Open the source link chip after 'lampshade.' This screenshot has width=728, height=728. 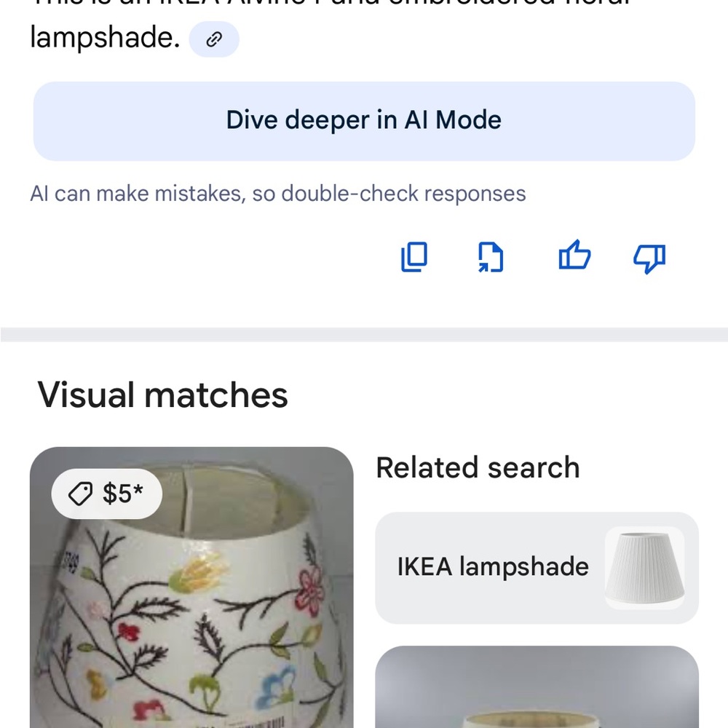[x=214, y=39]
